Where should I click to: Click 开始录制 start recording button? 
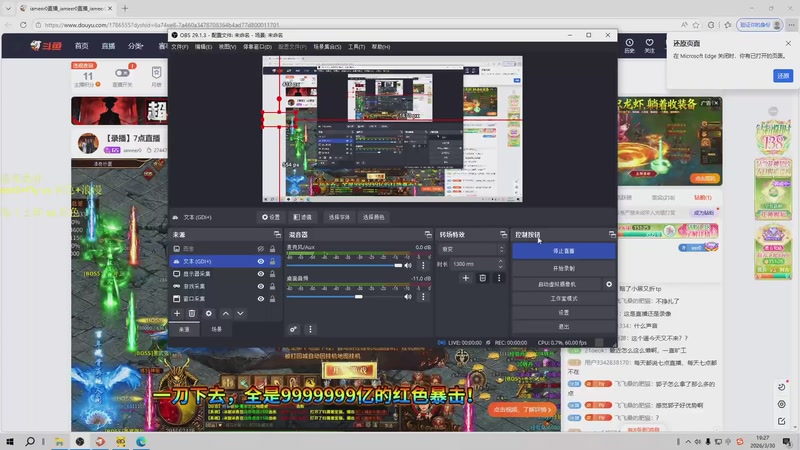coord(564,268)
